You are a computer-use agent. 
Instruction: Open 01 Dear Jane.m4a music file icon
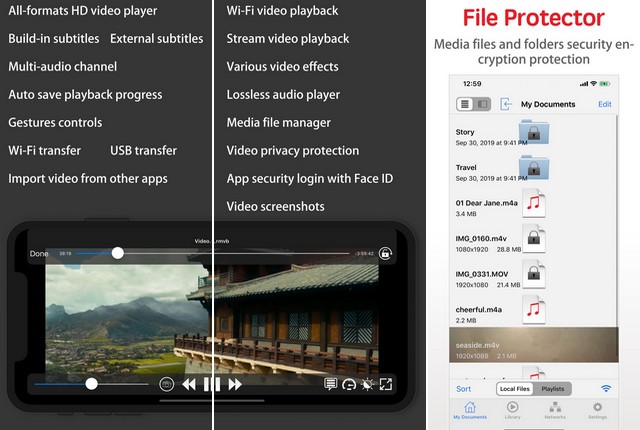(534, 203)
